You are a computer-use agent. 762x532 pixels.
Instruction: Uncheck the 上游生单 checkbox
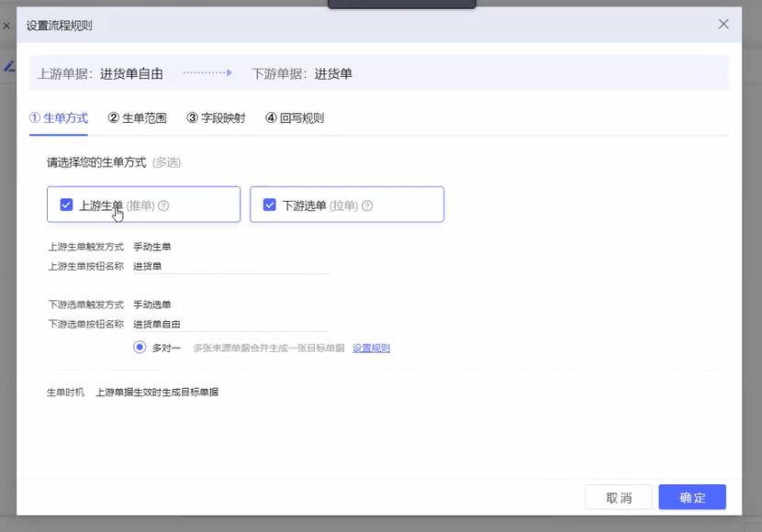coord(66,205)
